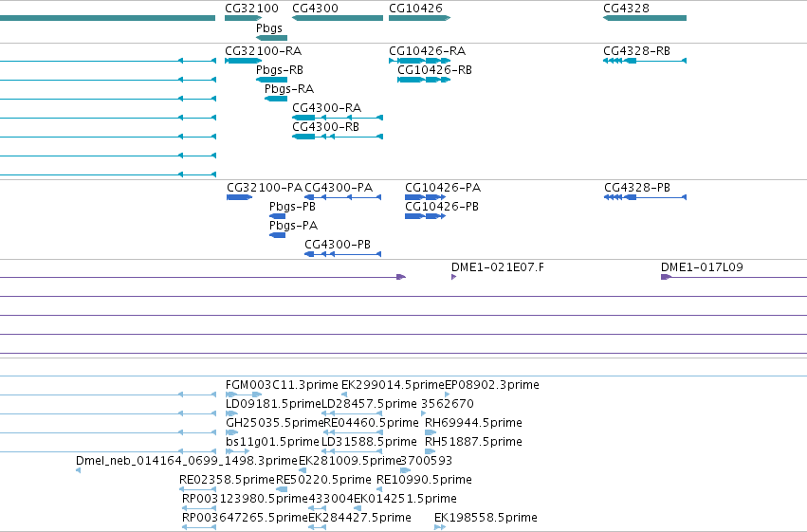Select EST label LD28457.5prime
This screenshot has height=532, width=807.
369,404
